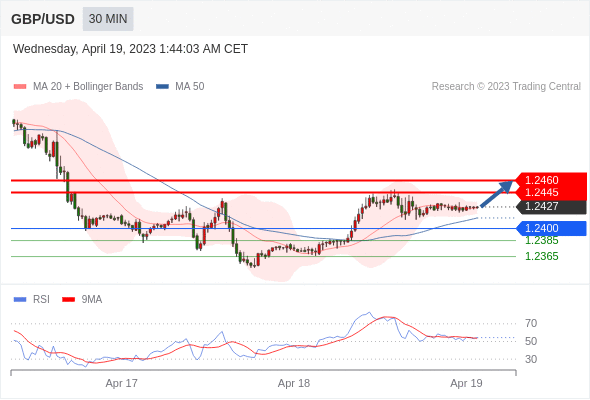Image resolution: width=590 pixels, height=400 pixels.
Task: Click the 1.2385 green support value
Action: click(541, 240)
